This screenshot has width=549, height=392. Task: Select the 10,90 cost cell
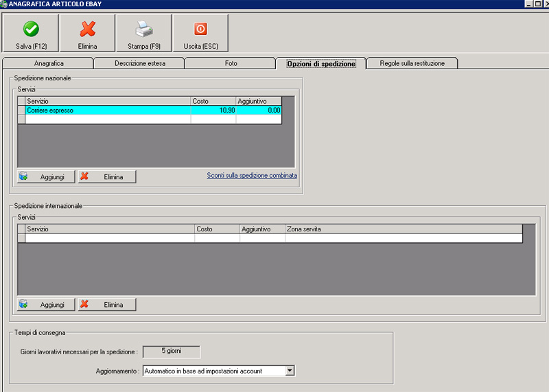(x=213, y=111)
